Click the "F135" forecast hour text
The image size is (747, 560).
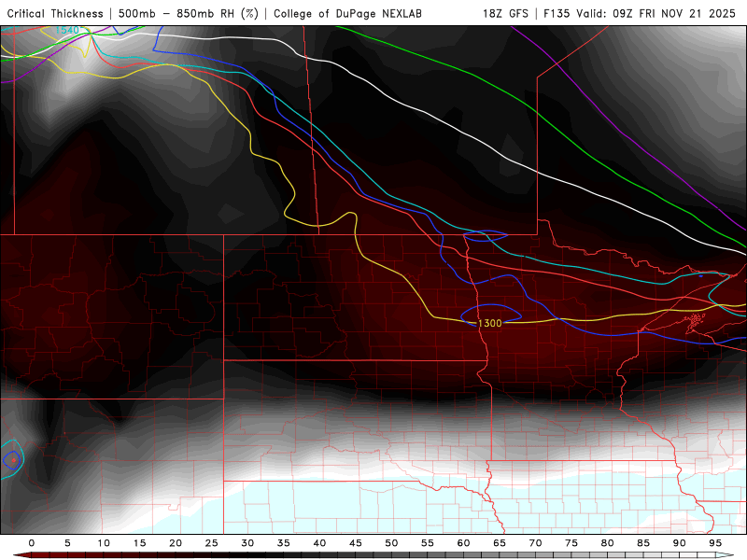point(557,13)
